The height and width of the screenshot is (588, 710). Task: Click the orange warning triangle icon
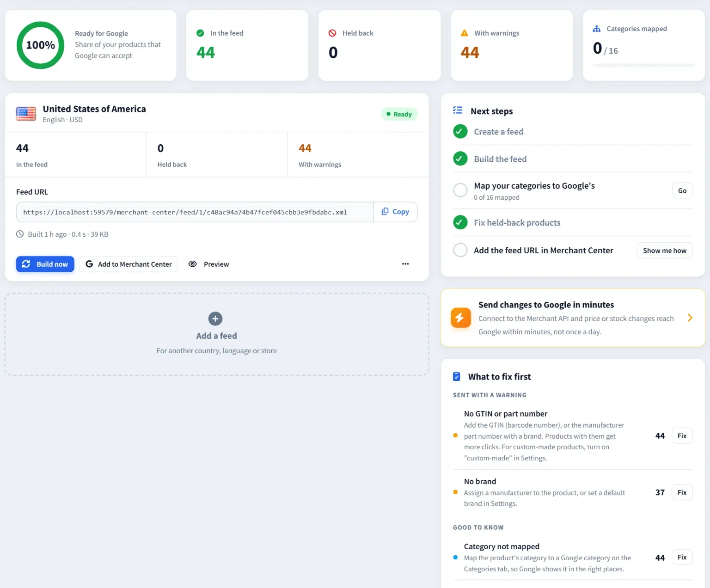pyautogui.click(x=465, y=33)
